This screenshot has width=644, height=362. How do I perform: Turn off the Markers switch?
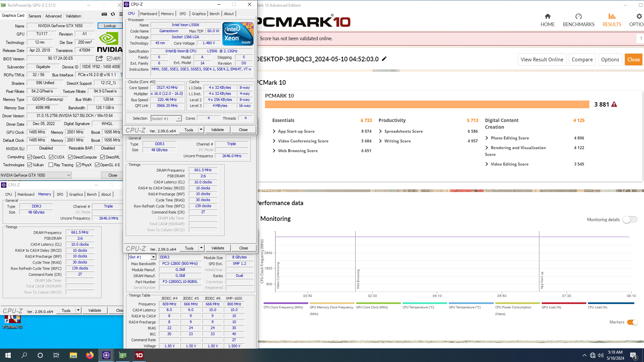coord(632,322)
